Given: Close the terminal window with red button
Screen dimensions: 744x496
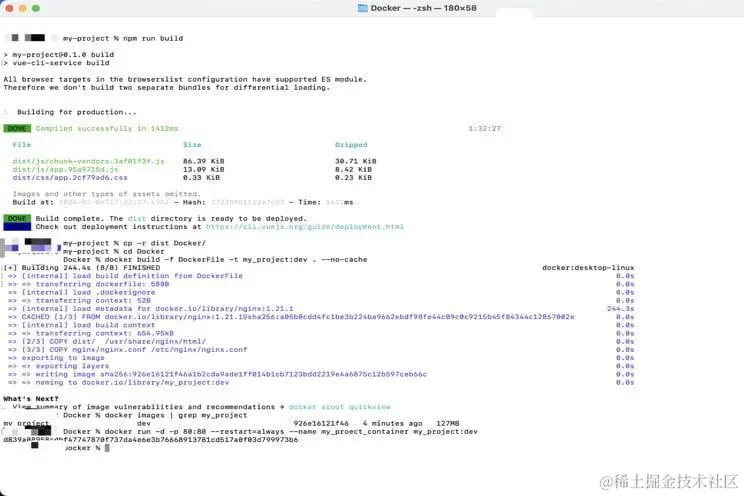Looking at the screenshot, I should coord(9,8).
